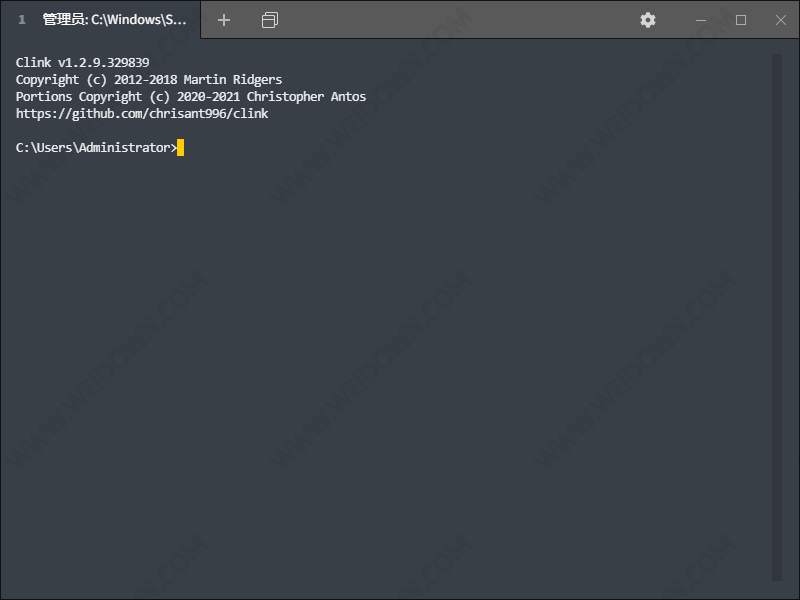The height and width of the screenshot is (600, 800).
Task: Click the Clink v1.2.9.329839 version line
Action: point(83,62)
